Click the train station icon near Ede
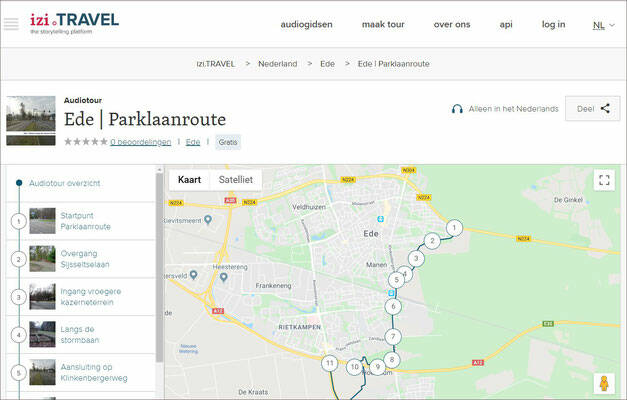The height and width of the screenshot is (400, 627). pyautogui.click(x=380, y=219)
